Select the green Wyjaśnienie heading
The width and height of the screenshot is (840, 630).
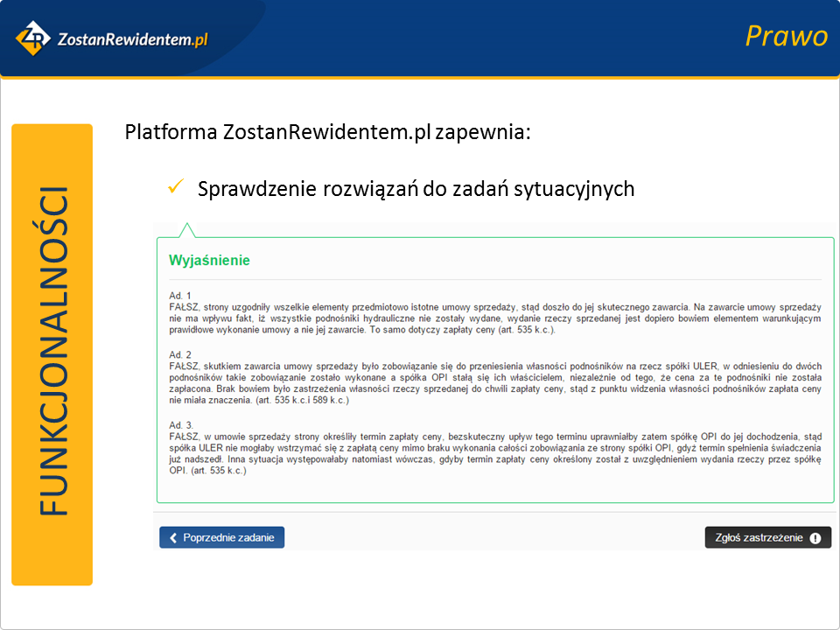point(209,261)
